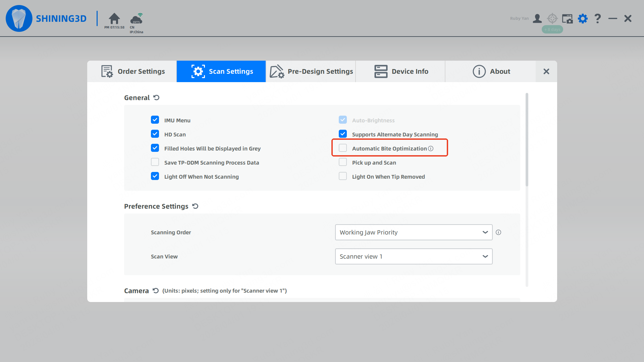
Task: Click the home icon in top bar
Action: pyautogui.click(x=114, y=18)
